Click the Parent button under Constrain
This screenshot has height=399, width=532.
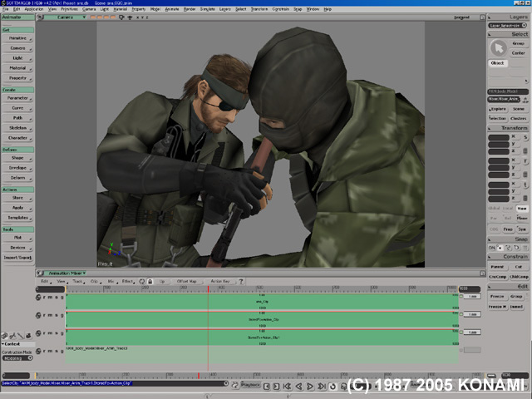[497, 267]
